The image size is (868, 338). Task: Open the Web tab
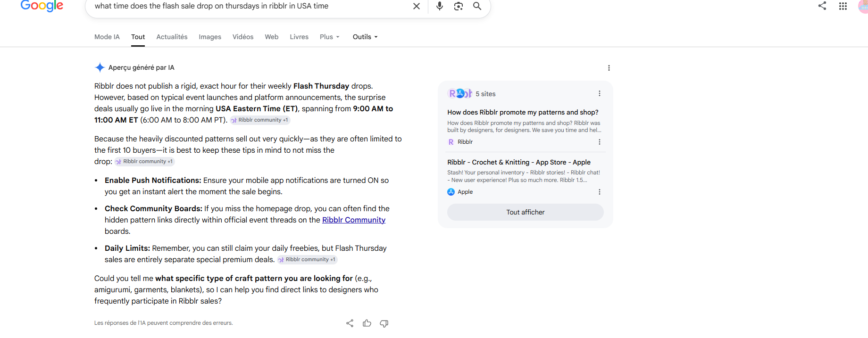[272, 37]
